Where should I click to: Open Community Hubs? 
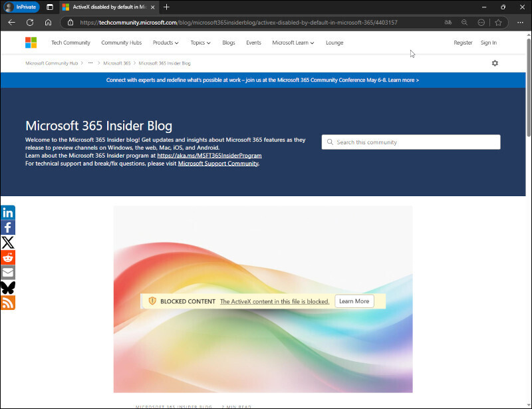(x=122, y=43)
